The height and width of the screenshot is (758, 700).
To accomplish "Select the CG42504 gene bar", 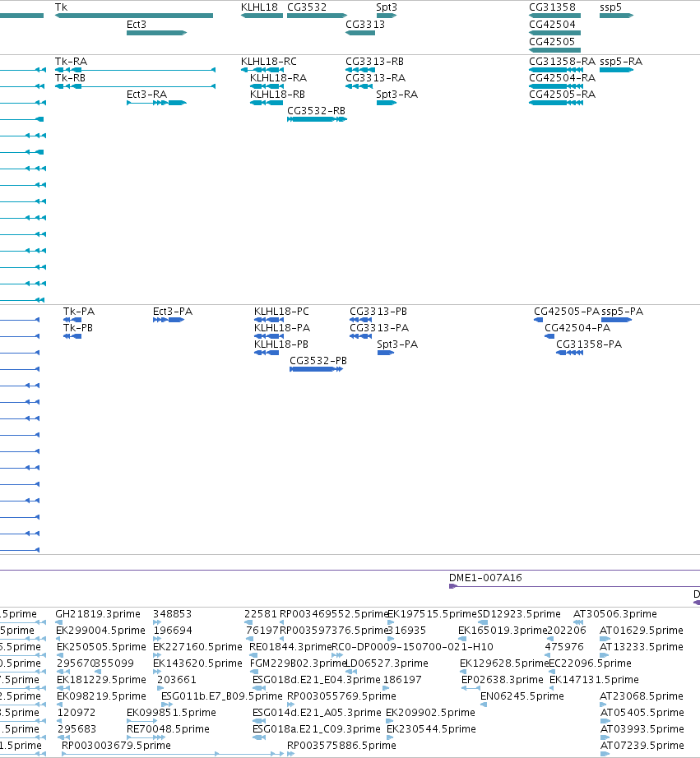I will click(555, 33).
